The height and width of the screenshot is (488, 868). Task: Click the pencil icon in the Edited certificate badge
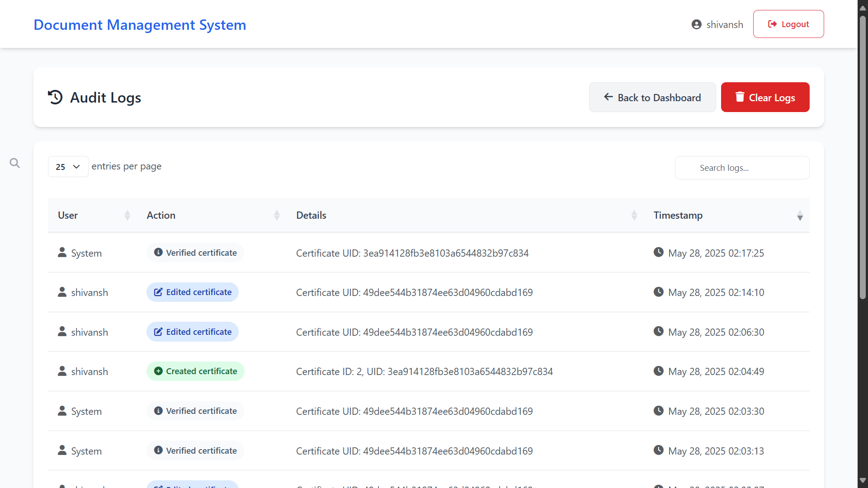tap(158, 292)
